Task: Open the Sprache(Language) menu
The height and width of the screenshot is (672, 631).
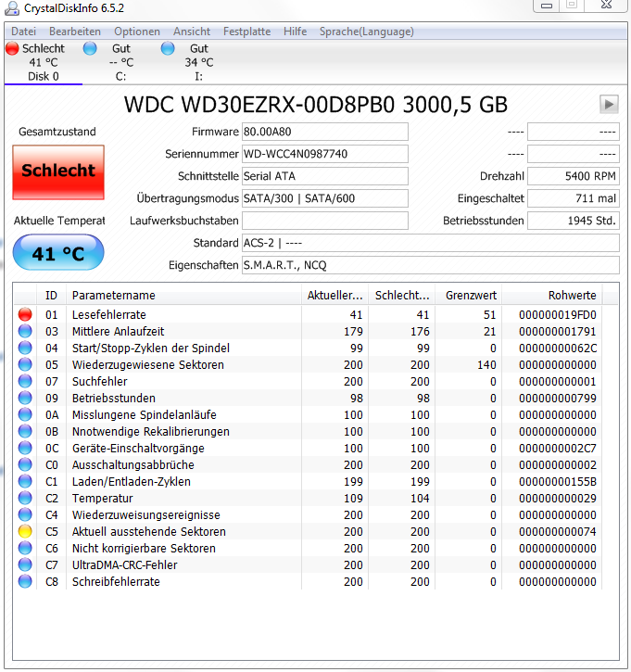Action: coord(367,32)
